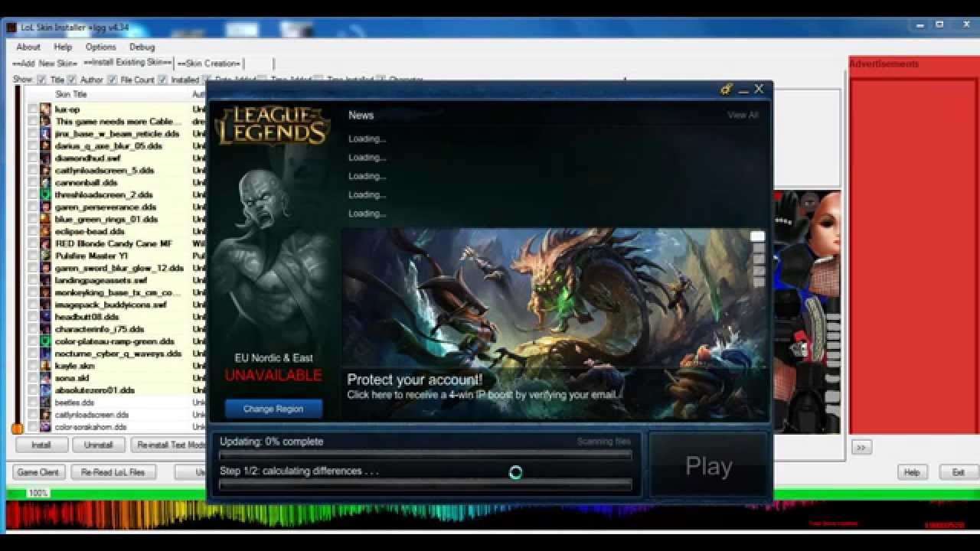Screen dimensions: 980x551
Task: Switch to Add New Skin tab
Action: (x=45, y=64)
